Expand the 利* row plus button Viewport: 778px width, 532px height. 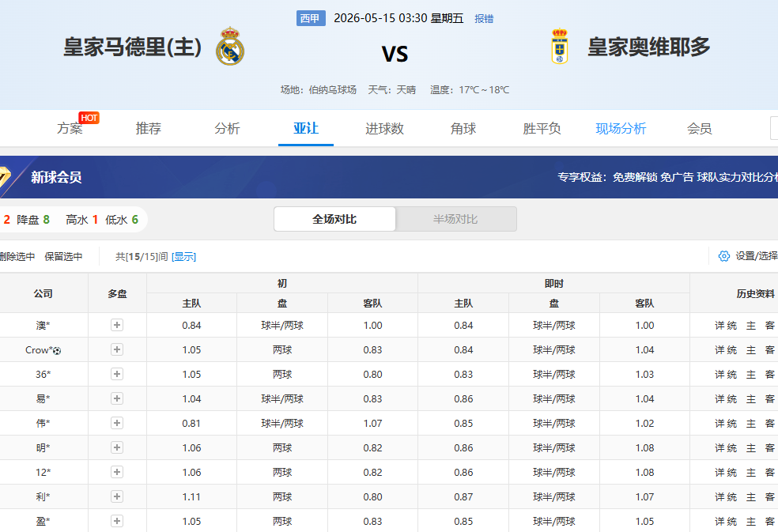[x=117, y=496]
